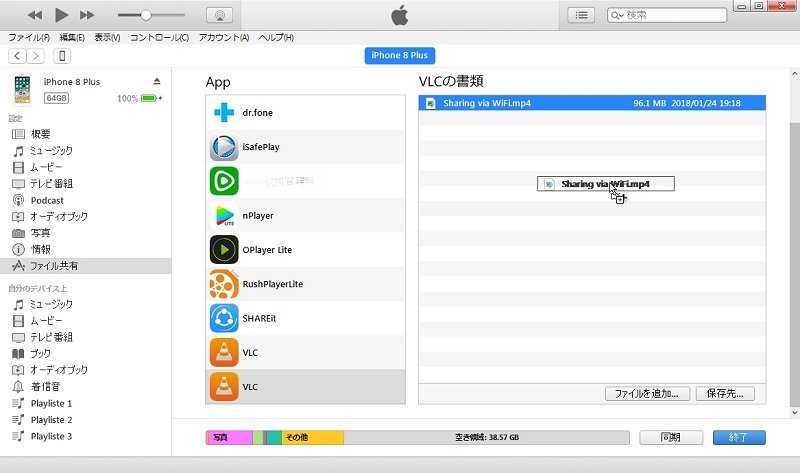800x473 pixels.
Task: Select the nPlayer app
Action: 306,215
